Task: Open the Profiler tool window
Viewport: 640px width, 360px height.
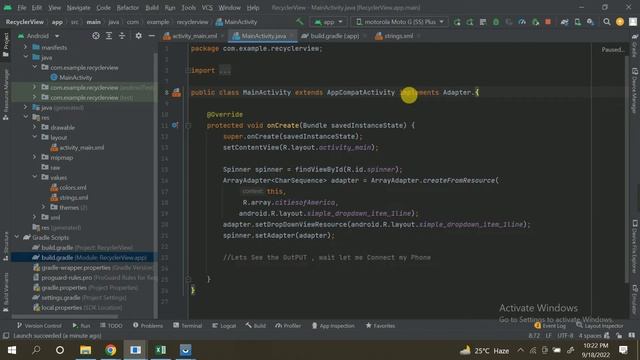Action: 288,326
